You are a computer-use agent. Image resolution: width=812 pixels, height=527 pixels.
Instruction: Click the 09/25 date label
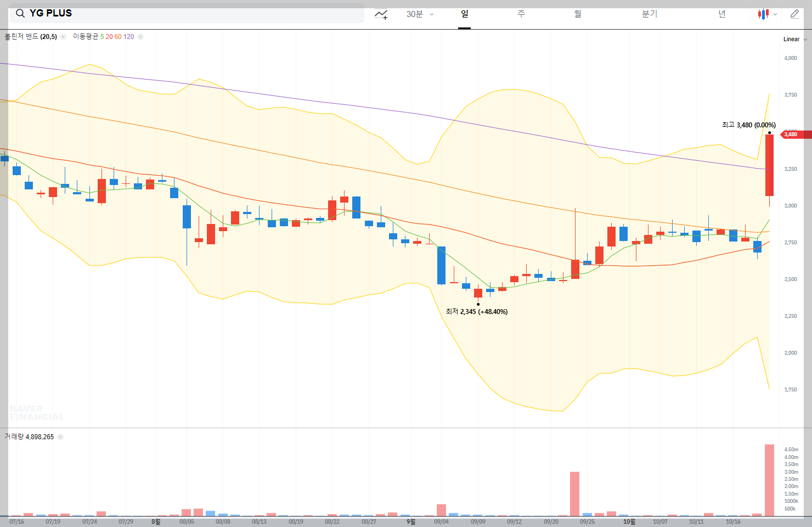pyautogui.click(x=587, y=522)
